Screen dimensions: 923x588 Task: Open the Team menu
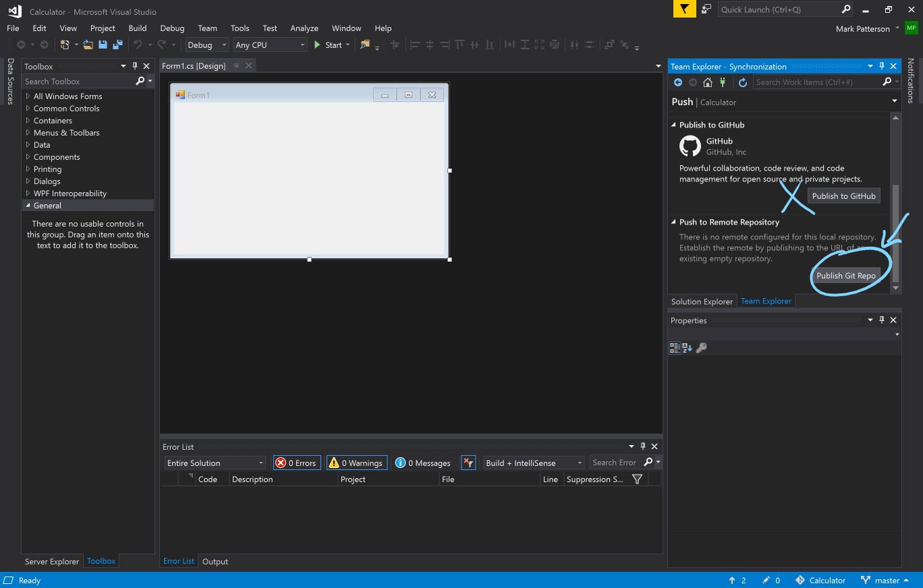click(207, 28)
